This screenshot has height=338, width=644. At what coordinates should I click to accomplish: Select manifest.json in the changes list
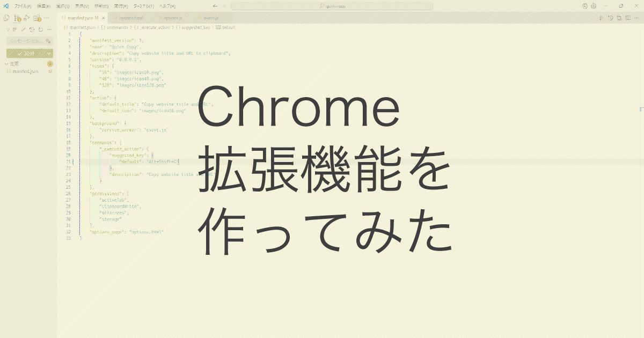25,71
